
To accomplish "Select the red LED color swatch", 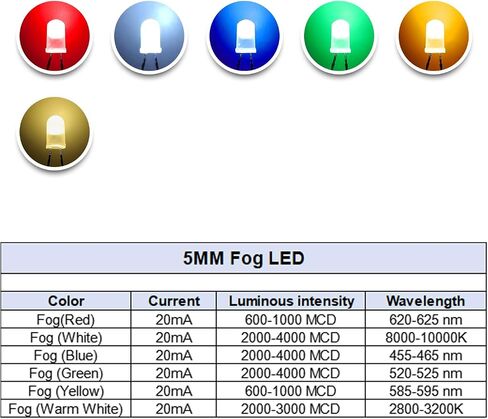I will pyautogui.click(x=55, y=36).
